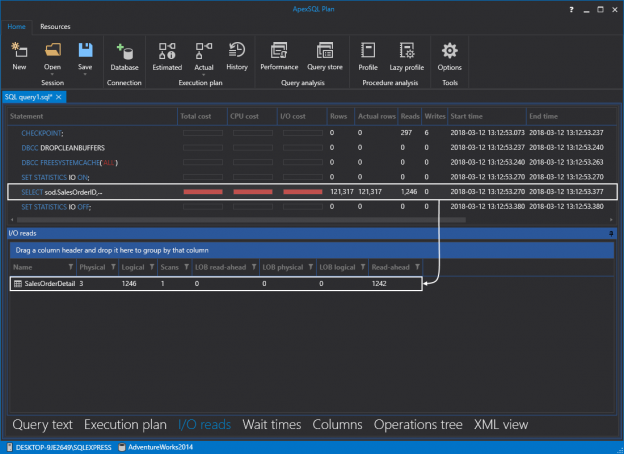Select the SET STATISTICS IO OFF statement

312,207
